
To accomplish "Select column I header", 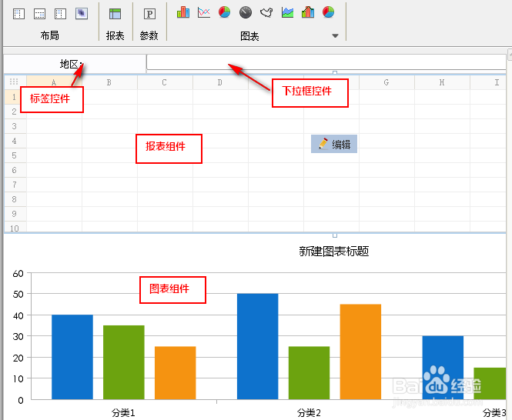I will 488,82.
